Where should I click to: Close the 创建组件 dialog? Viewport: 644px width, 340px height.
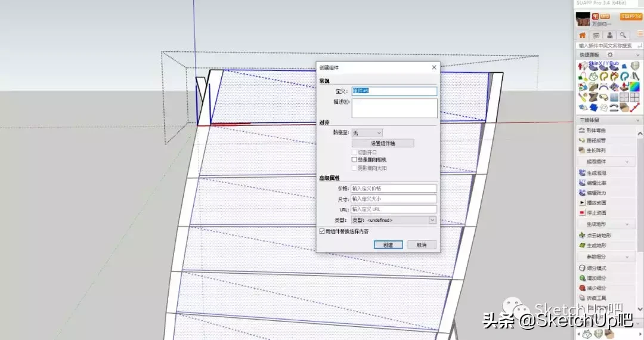coord(434,67)
